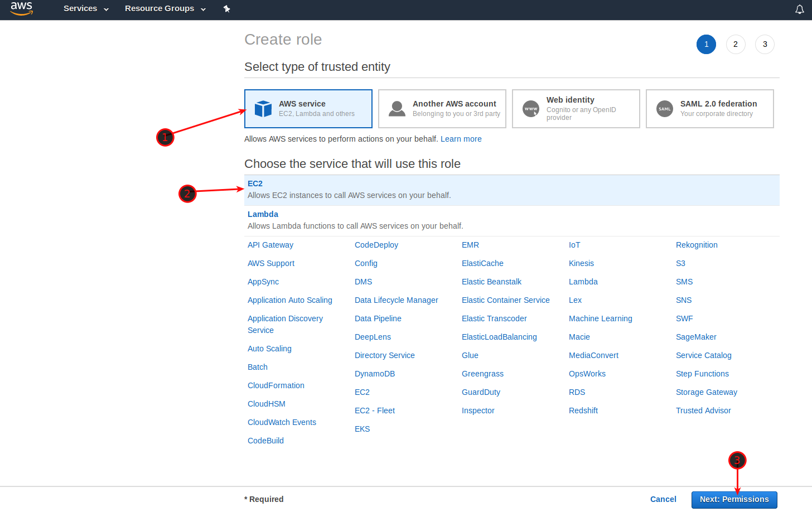The height and width of the screenshot is (512, 812).
Task: Select Elastic Container Service
Action: point(506,300)
